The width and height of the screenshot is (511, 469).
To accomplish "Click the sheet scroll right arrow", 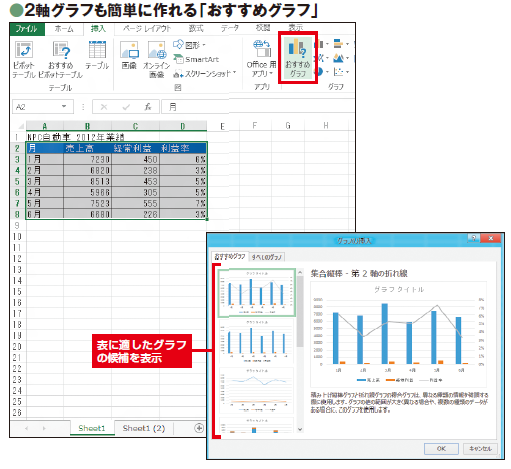I will point(44,428).
